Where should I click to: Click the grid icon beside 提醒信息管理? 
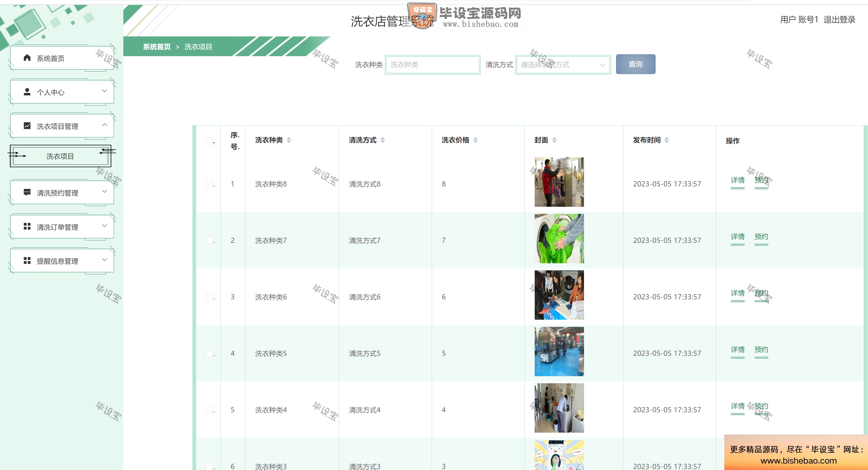(x=27, y=261)
